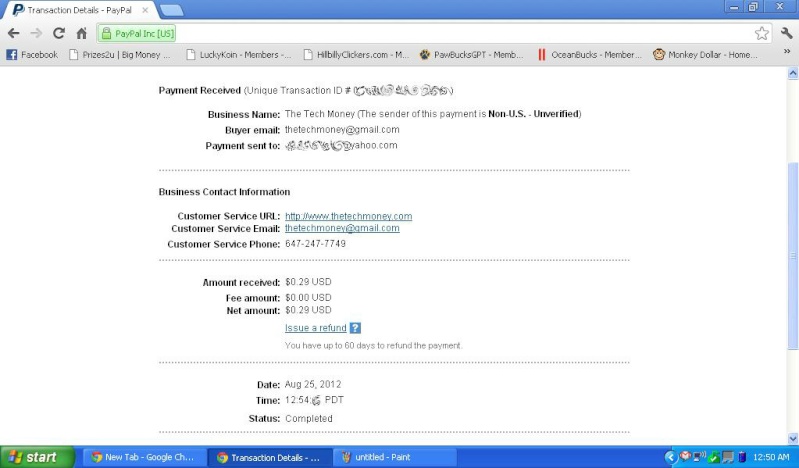This screenshot has height=468, width=799.
Task: Show hidden bookmarks via the double chevron
Action: coord(787,51)
